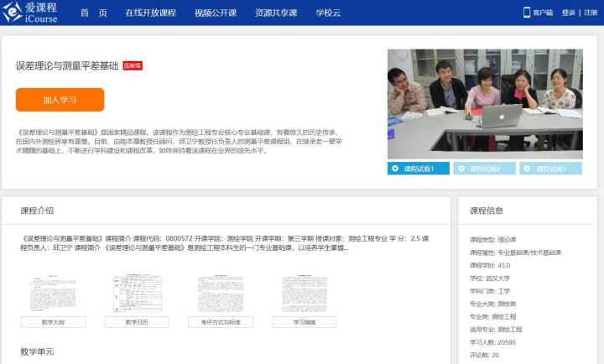The width and height of the screenshot is (604, 364).
Task: Click the 客户端 client link text
Action: [x=544, y=13]
